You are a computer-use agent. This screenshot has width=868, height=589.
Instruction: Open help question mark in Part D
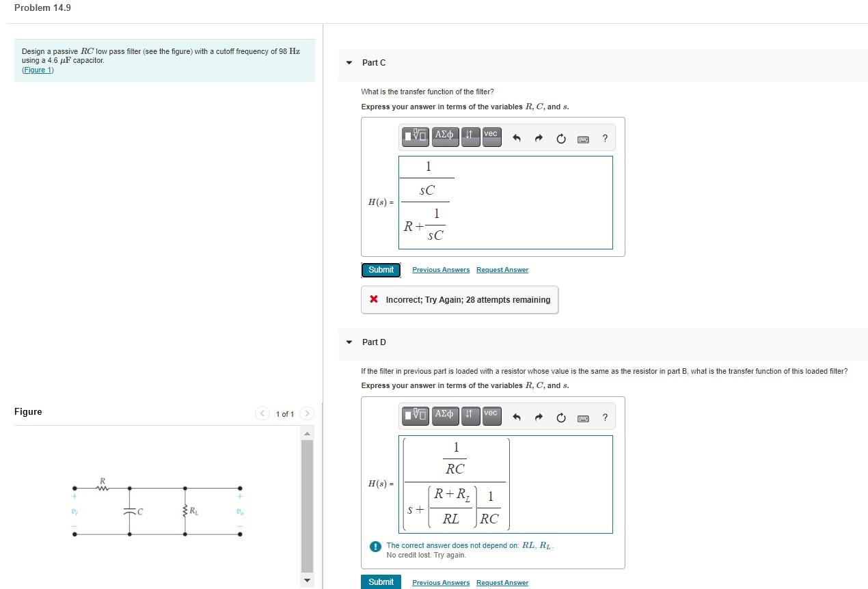point(605,417)
